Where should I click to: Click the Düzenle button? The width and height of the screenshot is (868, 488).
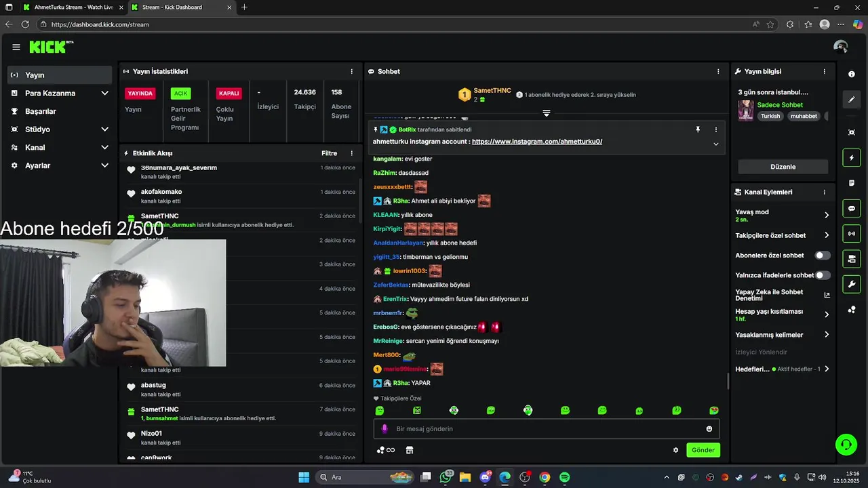click(x=783, y=167)
